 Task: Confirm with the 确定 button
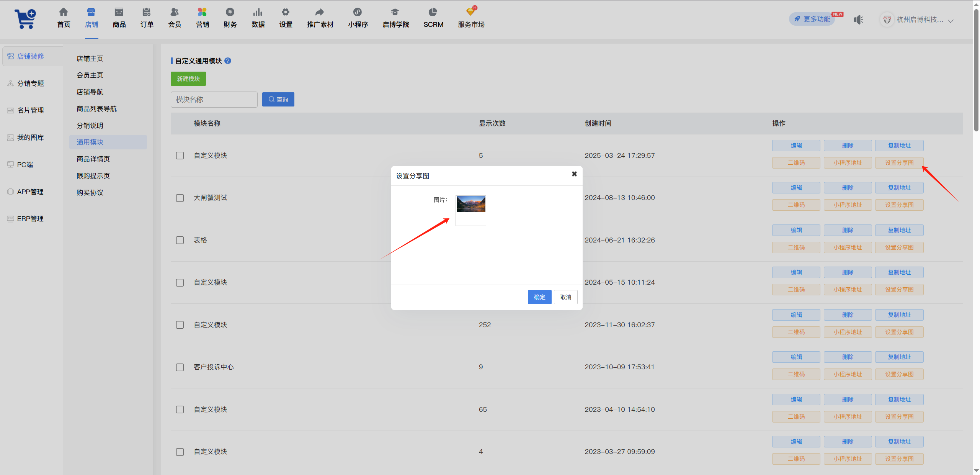(x=539, y=297)
